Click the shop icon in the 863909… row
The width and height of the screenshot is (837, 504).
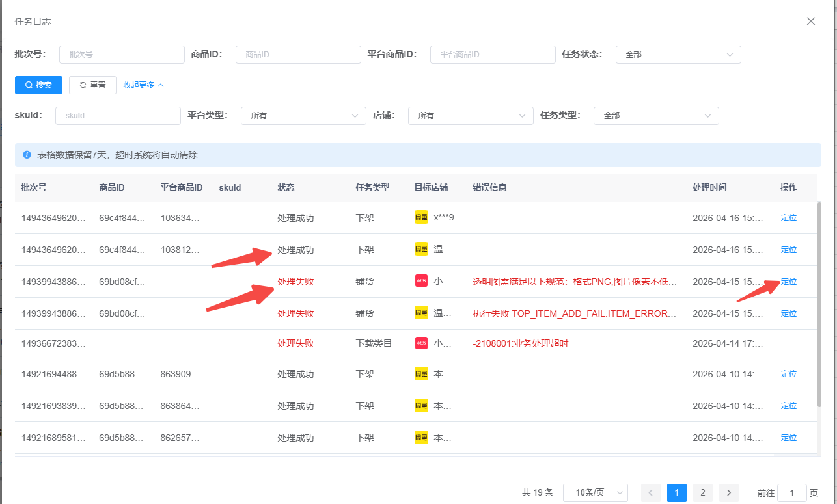click(x=421, y=373)
